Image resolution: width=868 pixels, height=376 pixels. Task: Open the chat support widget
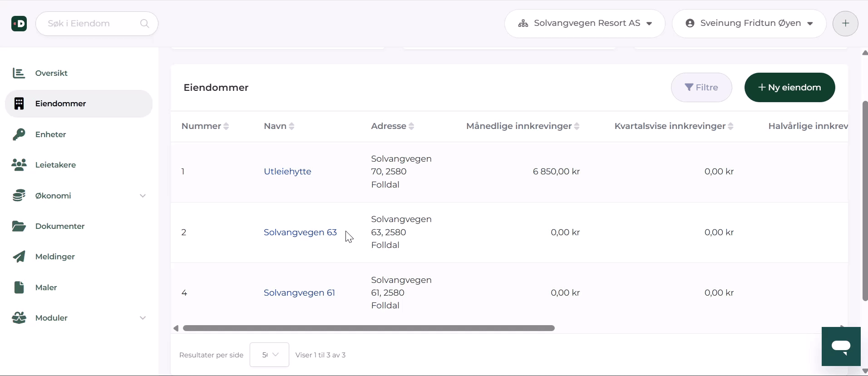tap(841, 346)
